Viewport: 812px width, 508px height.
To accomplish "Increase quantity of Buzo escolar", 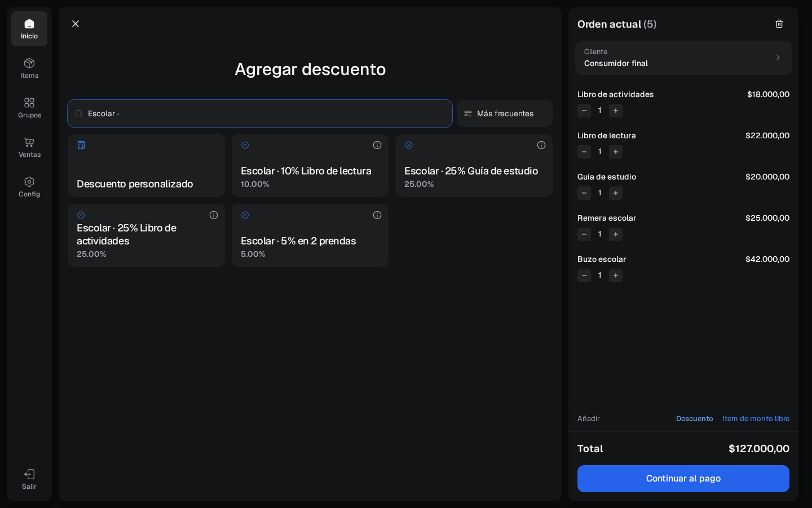I will (x=616, y=275).
